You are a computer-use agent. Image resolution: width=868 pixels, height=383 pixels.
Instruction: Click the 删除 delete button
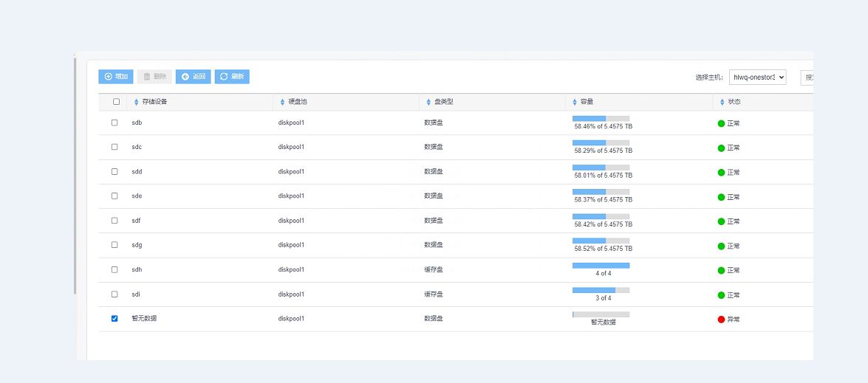(x=154, y=77)
